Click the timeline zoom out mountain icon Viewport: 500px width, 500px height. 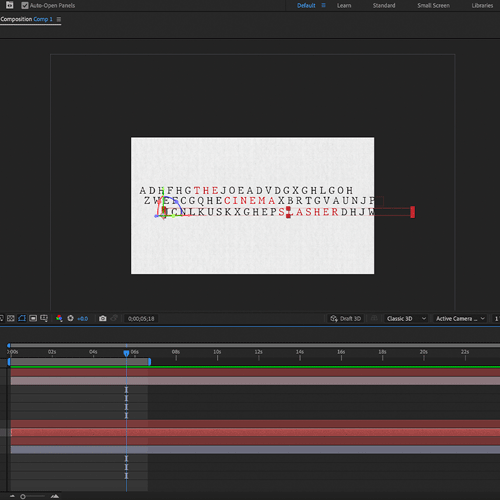pos(12,496)
